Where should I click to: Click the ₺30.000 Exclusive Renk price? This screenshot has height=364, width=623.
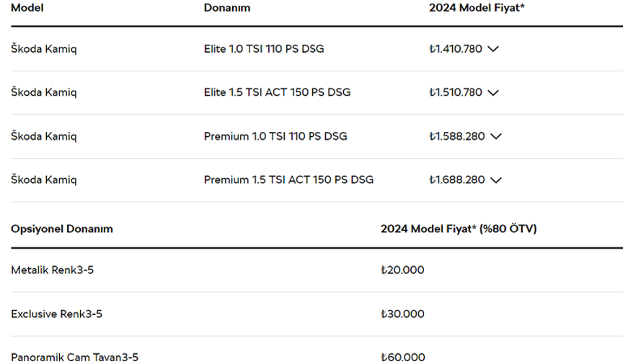point(402,314)
